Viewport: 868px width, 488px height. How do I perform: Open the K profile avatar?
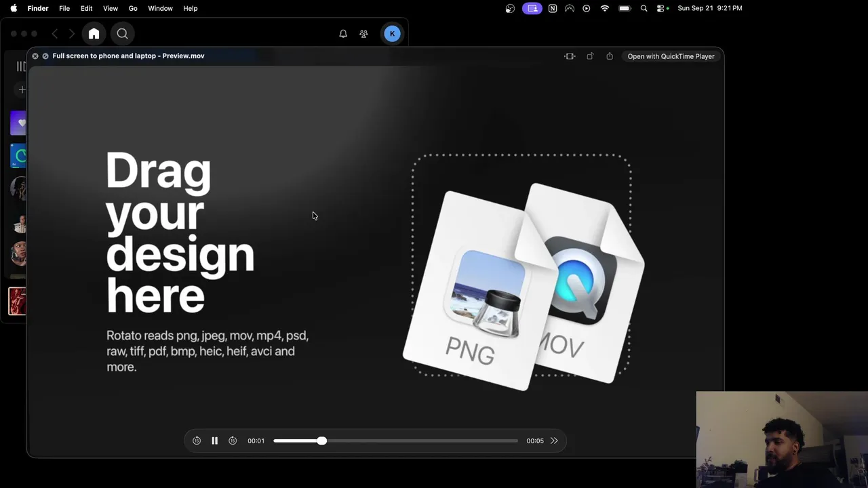pyautogui.click(x=392, y=34)
